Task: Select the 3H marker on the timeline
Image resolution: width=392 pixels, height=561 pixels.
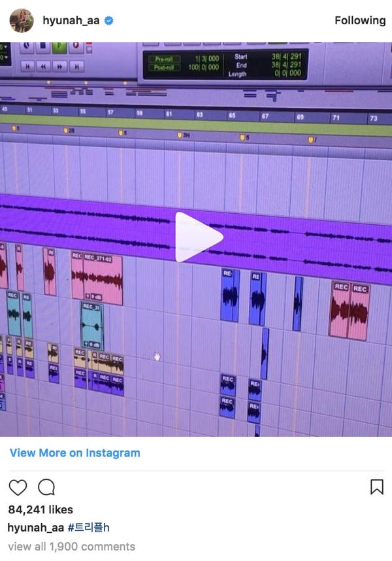Action: click(x=184, y=135)
